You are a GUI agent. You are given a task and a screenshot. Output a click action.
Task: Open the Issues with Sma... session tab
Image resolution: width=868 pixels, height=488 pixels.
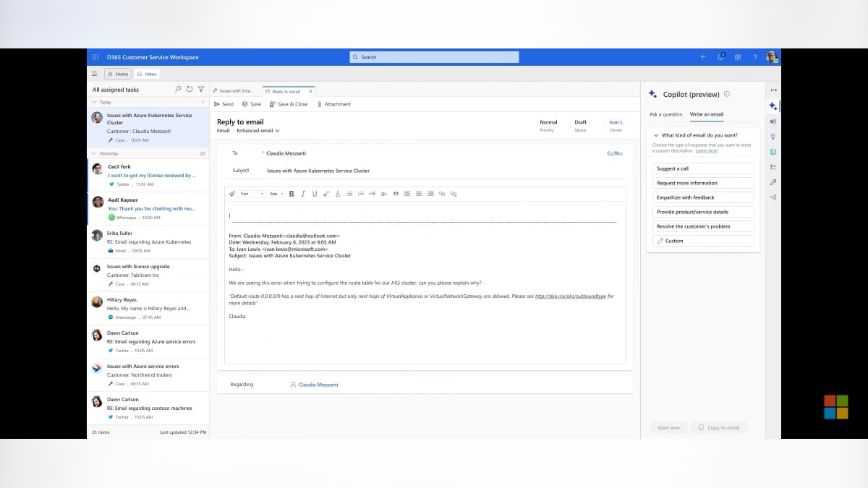coord(233,91)
